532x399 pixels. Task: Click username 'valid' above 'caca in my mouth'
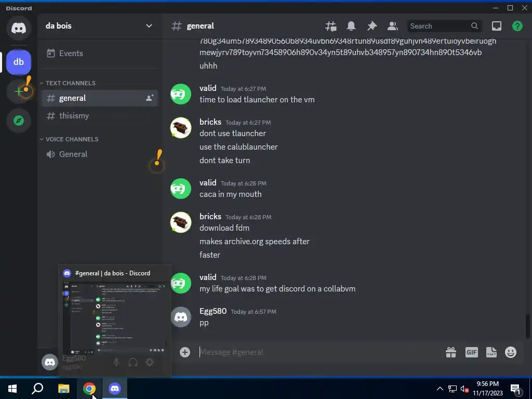(208, 182)
